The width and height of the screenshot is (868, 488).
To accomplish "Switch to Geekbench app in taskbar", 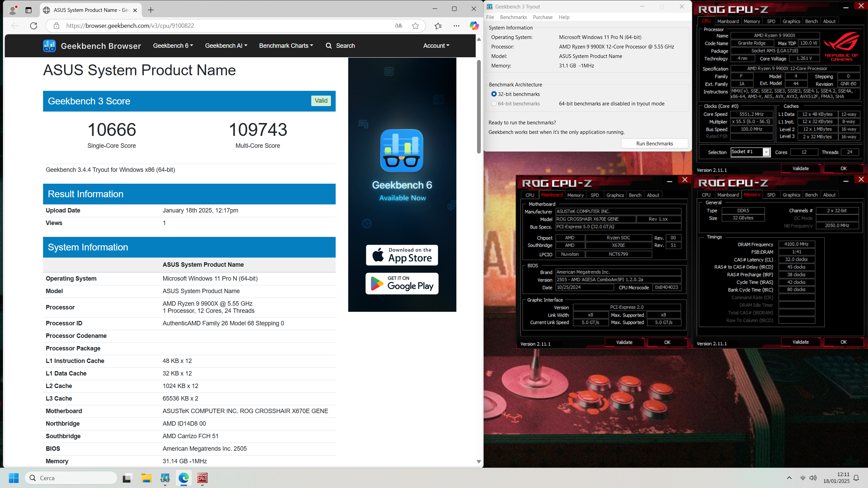I will coord(165,478).
